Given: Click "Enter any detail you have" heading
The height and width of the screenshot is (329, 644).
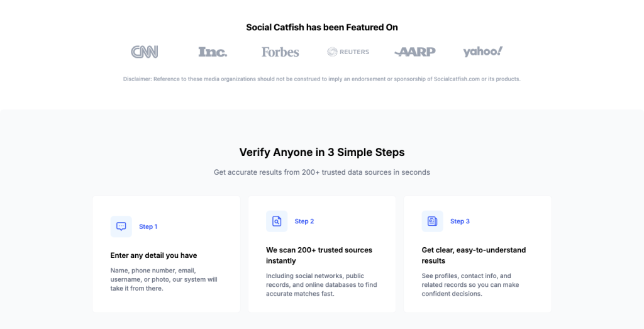Looking at the screenshot, I should click(153, 255).
